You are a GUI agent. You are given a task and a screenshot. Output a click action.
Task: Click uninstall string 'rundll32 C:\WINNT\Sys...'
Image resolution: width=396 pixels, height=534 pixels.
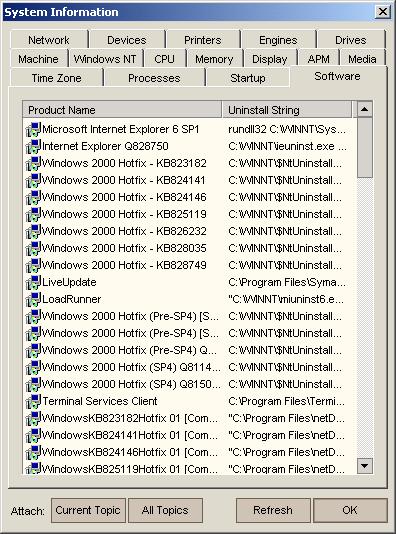pos(287,129)
